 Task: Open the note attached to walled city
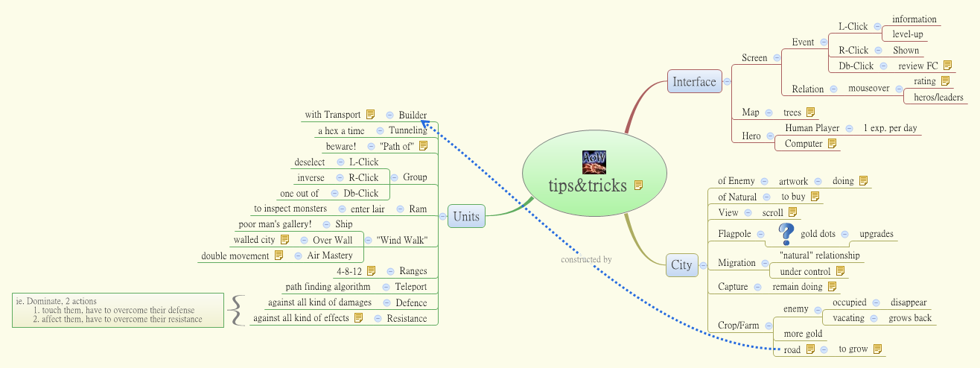point(284,240)
